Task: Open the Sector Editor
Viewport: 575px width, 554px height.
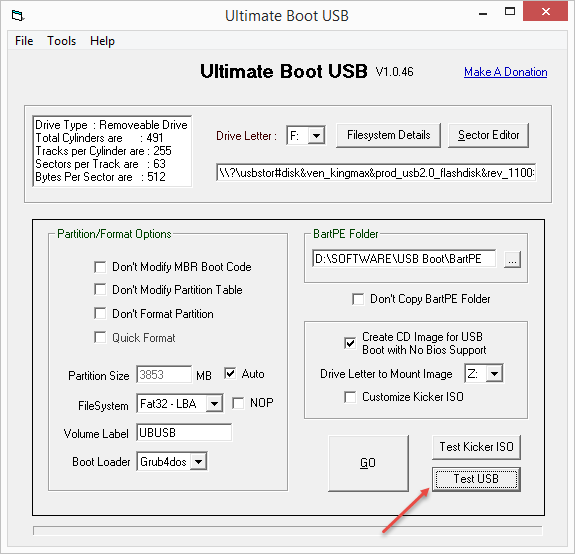Action: point(488,135)
